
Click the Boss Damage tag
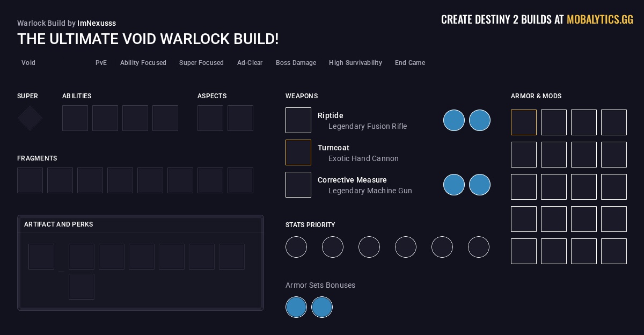click(296, 63)
